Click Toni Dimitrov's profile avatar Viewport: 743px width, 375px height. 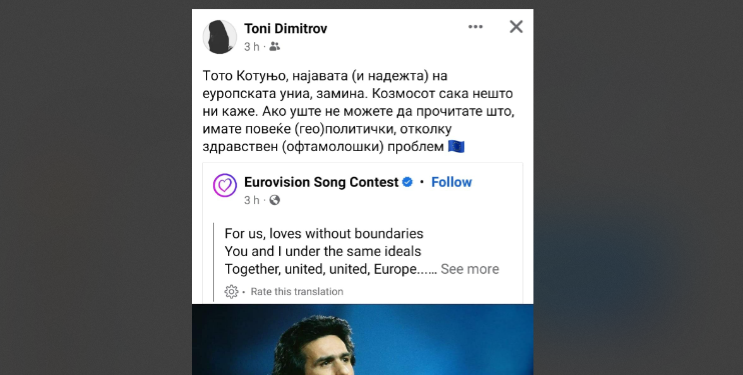220,37
